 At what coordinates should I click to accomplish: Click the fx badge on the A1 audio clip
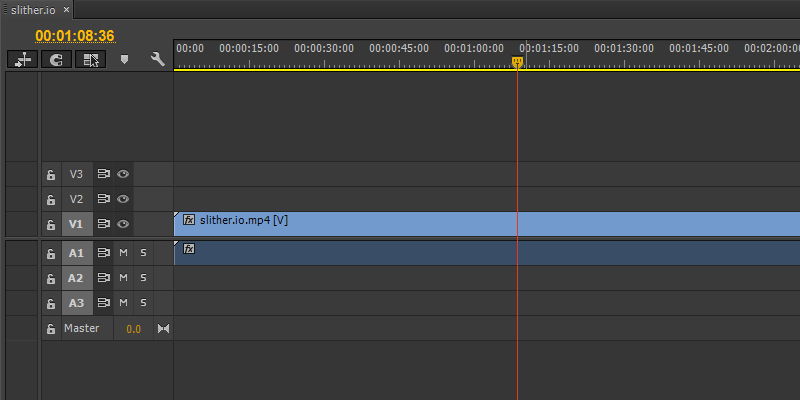pos(189,248)
